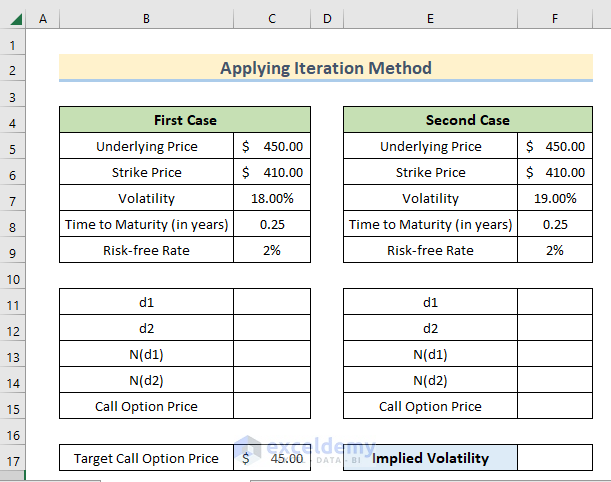Click the select-all corner of the sheet
Image resolution: width=611 pixels, height=482 pixels.
(14, 19)
